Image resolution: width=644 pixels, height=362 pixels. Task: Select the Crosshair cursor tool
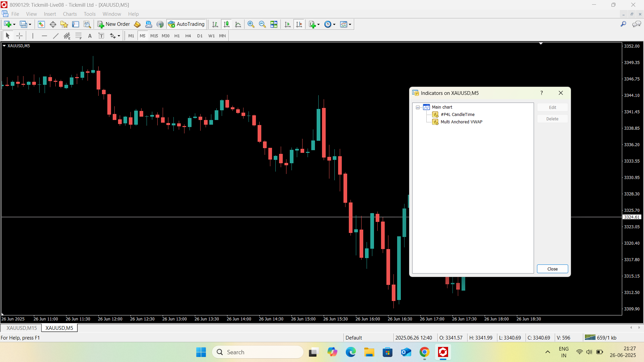19,36
